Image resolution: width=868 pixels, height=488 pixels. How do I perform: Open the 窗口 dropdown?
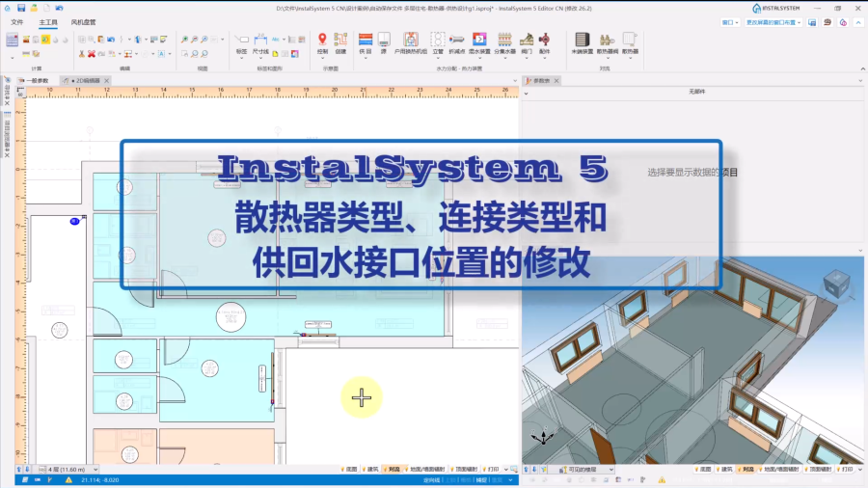click(x=730, y=22)
